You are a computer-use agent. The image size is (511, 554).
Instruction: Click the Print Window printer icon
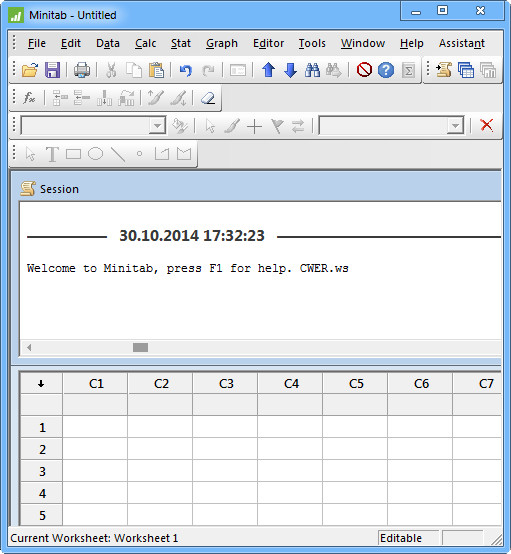[x=82, y=70]
